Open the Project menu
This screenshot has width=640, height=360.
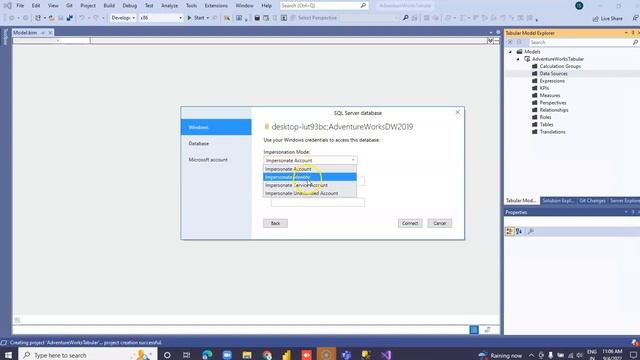click(88, 6)
